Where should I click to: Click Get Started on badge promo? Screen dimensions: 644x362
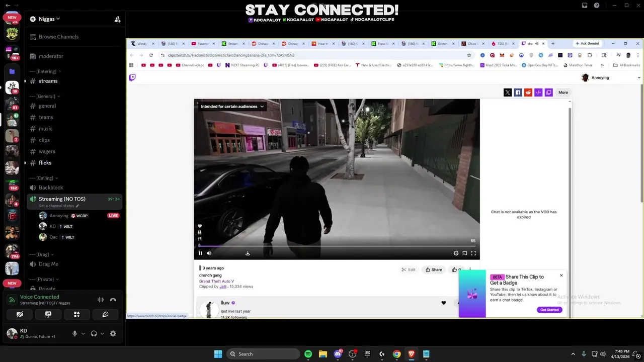point(549,310)
